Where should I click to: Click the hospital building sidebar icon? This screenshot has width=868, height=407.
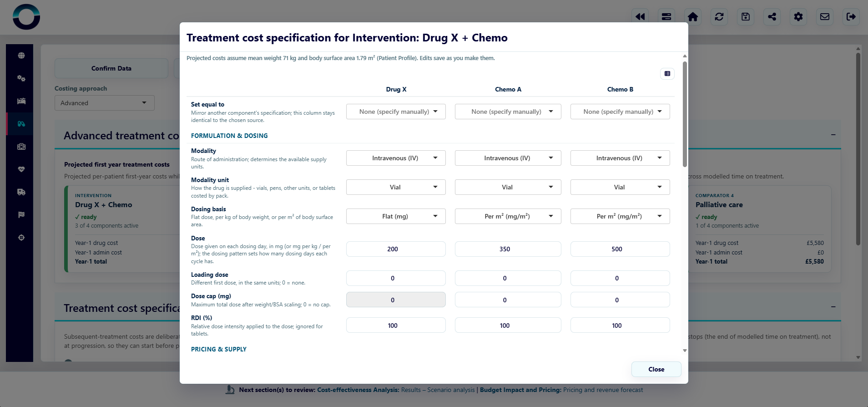(x=21, y=147)
